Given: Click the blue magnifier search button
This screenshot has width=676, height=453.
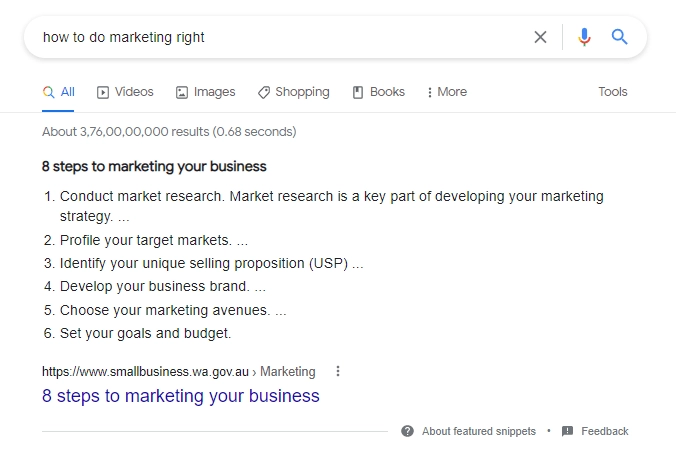Looking at the screenshot, I should [620, 37].
